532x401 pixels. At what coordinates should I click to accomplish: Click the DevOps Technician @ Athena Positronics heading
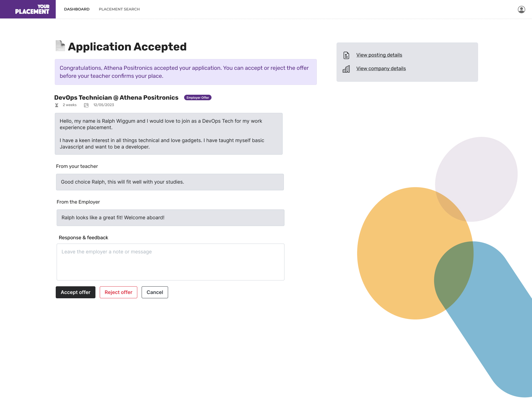point(116,97)
